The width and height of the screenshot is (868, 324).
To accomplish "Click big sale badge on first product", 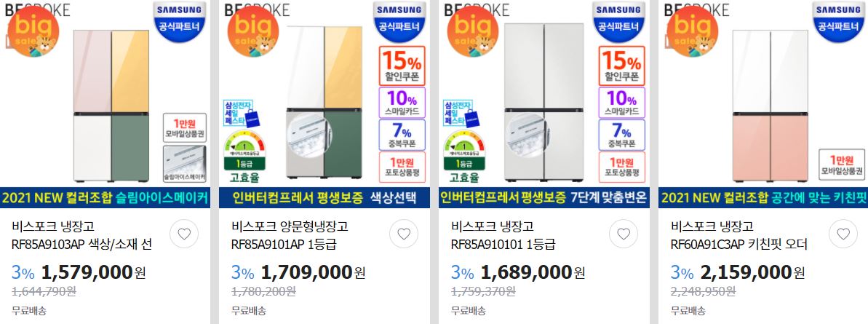I will (x=33, y=31).
